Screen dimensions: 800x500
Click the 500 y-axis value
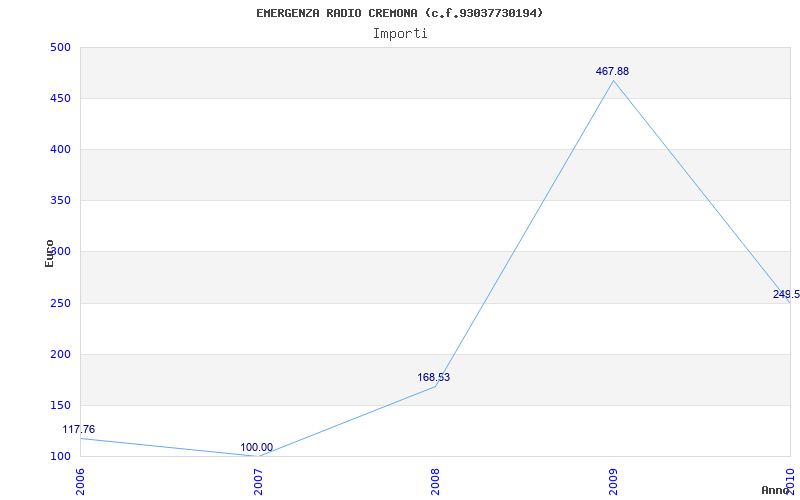60,47
